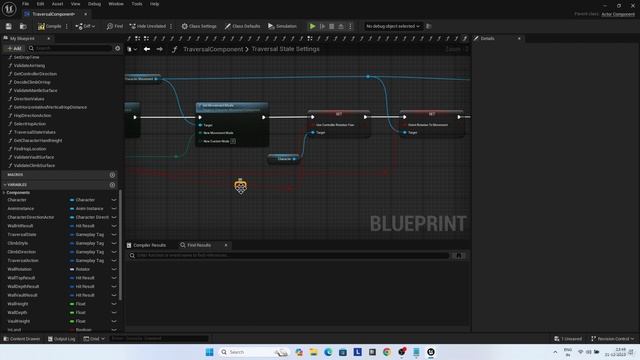Click the Compile button
The image size is (640, 360).
point(49,26)
